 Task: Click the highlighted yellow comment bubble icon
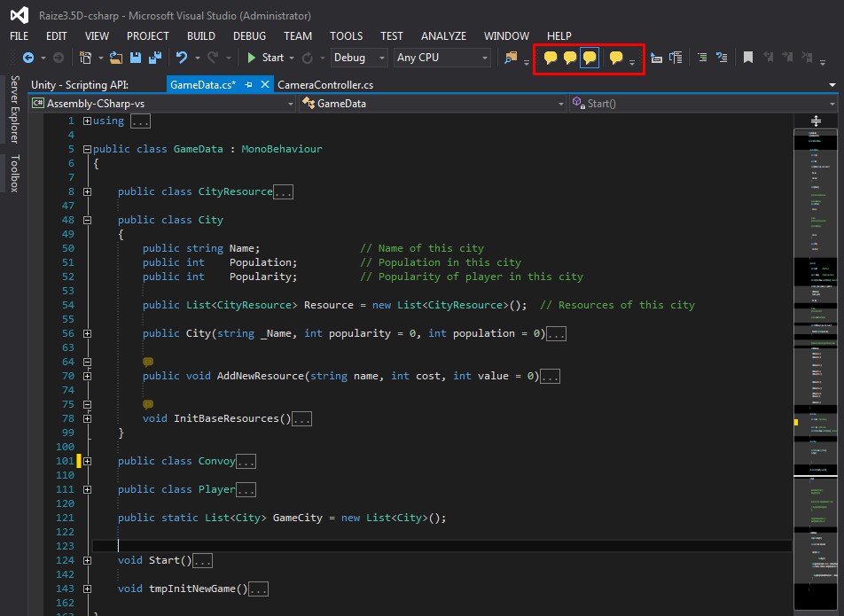click(x=590, y=58)
